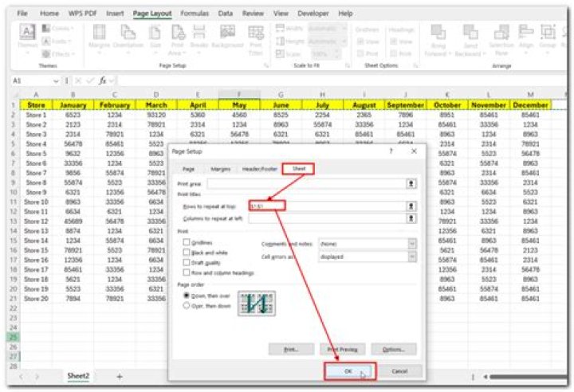This screenshot has width=574, height=392.
Task: Collapse dialog for Rows to repeat range
Action: pos(411,206)
